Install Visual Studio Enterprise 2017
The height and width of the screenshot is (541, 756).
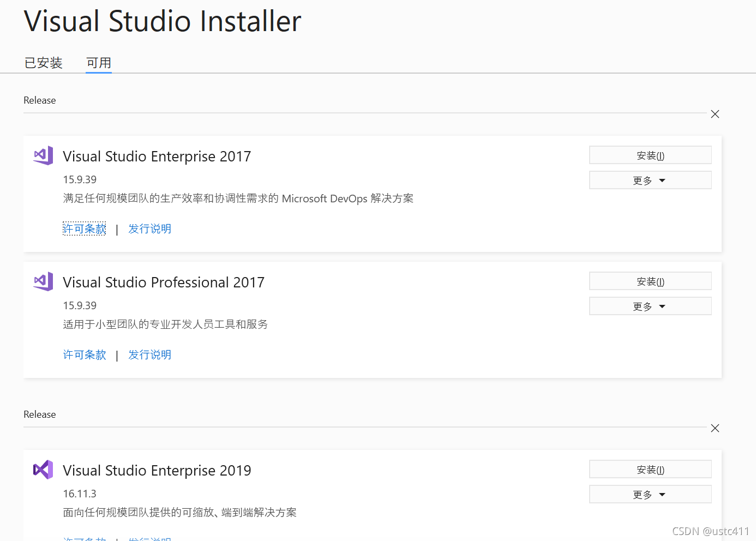pyautogui.click(x=650, y=155)
